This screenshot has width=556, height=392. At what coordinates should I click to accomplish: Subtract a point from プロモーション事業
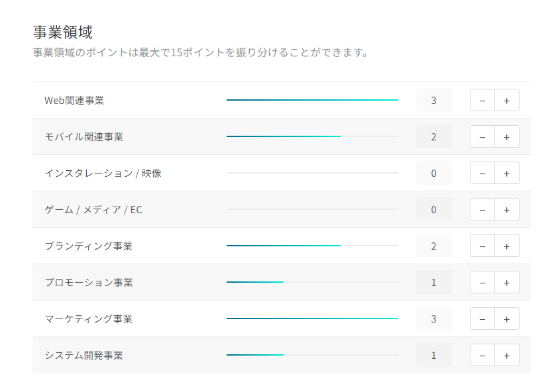pyautogui.click(x=482, y=282)
